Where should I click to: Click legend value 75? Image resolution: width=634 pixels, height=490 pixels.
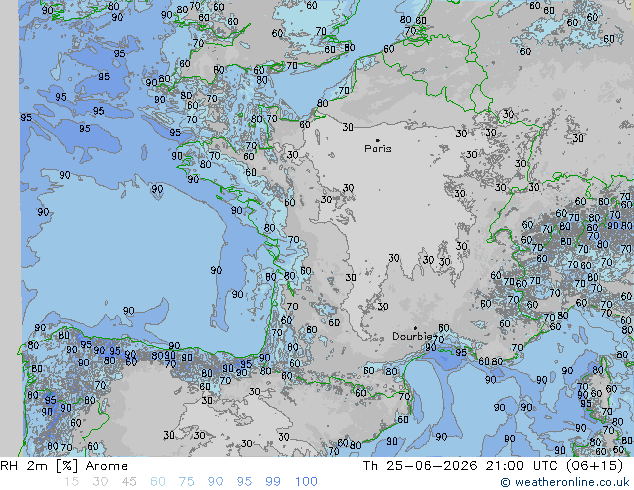(186, 482)
